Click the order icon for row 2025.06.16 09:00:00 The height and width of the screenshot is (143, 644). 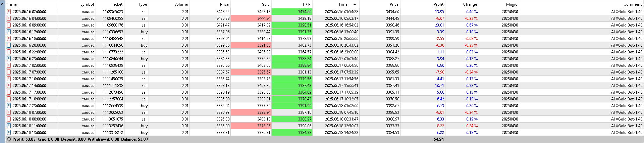(9, 25)
